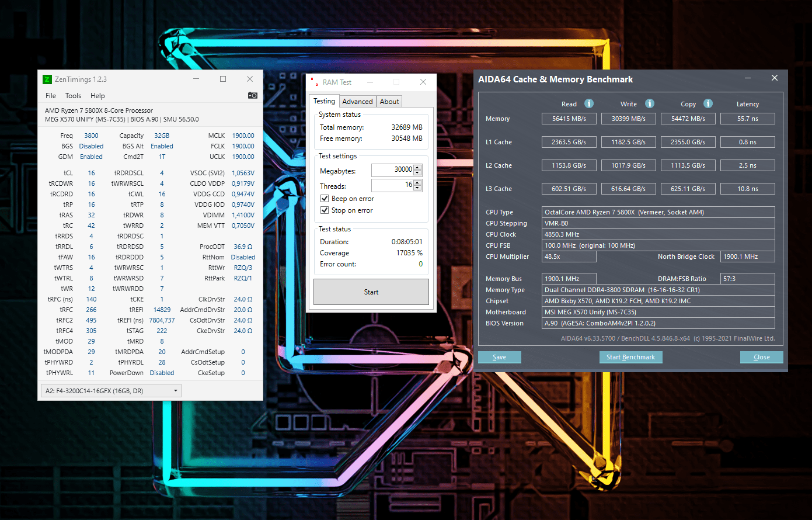Click the Memory Latency value 55.7 ns

point(748,119)
